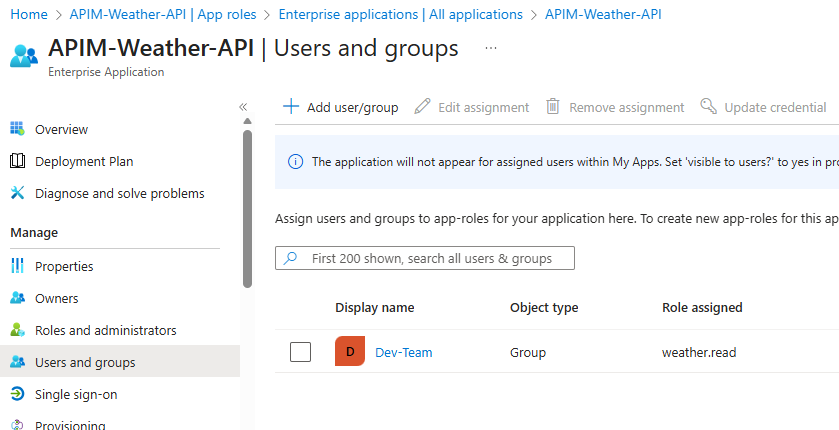839x430 pixels.
Task: Open Diagnose and solve problems
Action: 120,194
